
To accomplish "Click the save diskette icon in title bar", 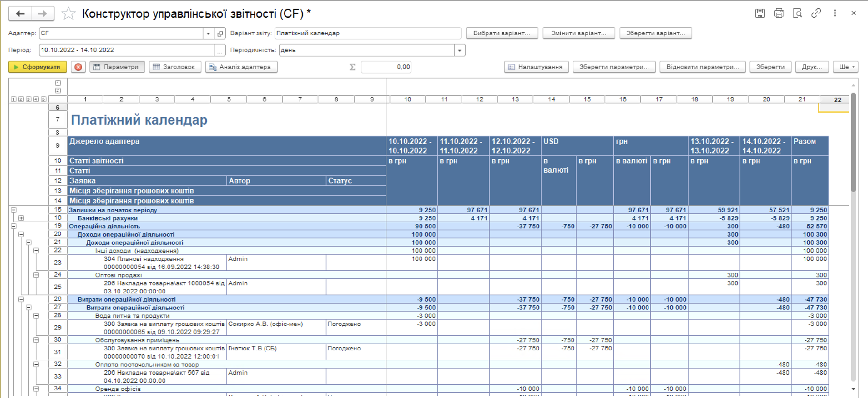I will click(x=759, y=13).
